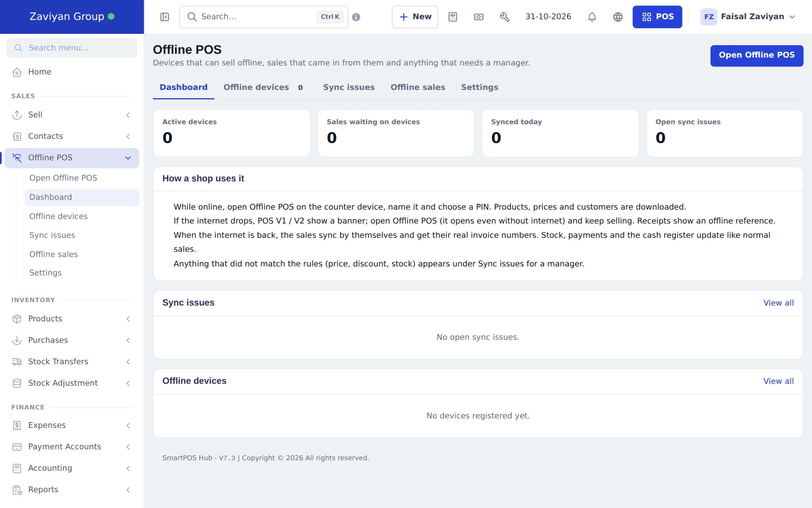The width and height of the screenshot is (812, 508).
Task: Select Sync issues in sidebar submenu
Action: [x=82, y=235]
